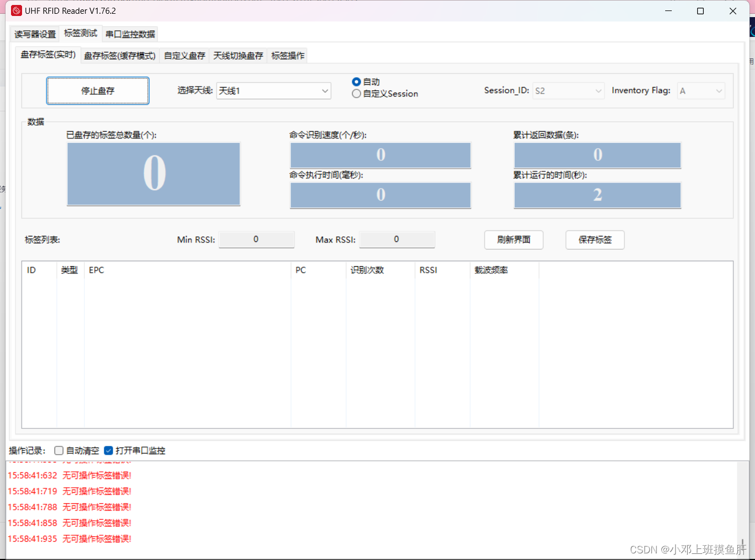Screen dimensions: 755x560
Task: Close the UHF RFID Reader window
Action: 733,11
